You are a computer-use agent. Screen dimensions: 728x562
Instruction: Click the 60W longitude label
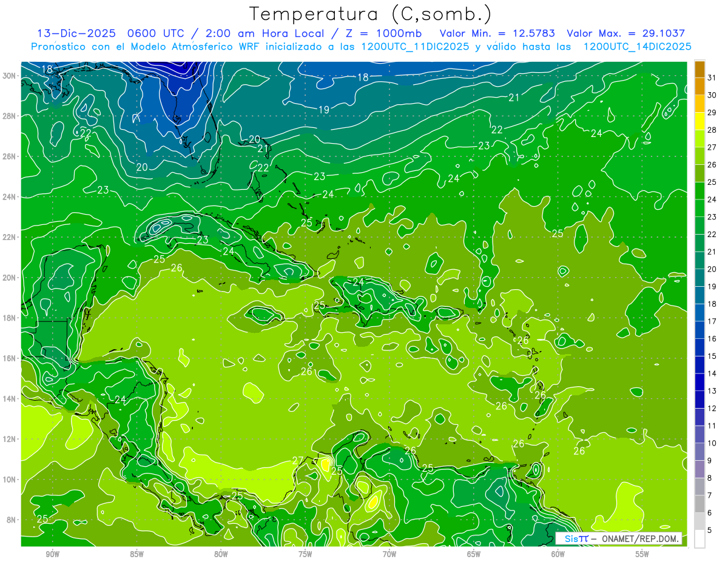click(558, 554)
